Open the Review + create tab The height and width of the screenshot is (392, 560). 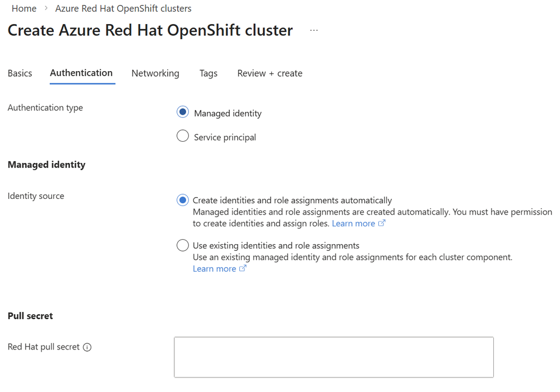pos(269,73)
